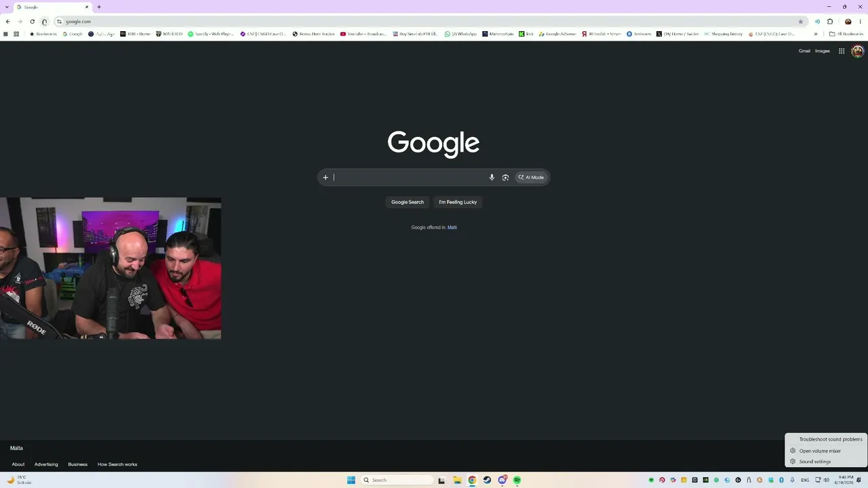Viewport: 868px width, 488px height.
Task: Open the Chrome three-dot menu
Action: (860, 22)
